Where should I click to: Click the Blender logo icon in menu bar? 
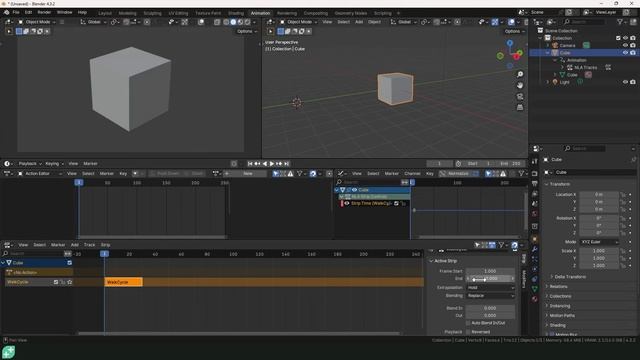(7, 12)
